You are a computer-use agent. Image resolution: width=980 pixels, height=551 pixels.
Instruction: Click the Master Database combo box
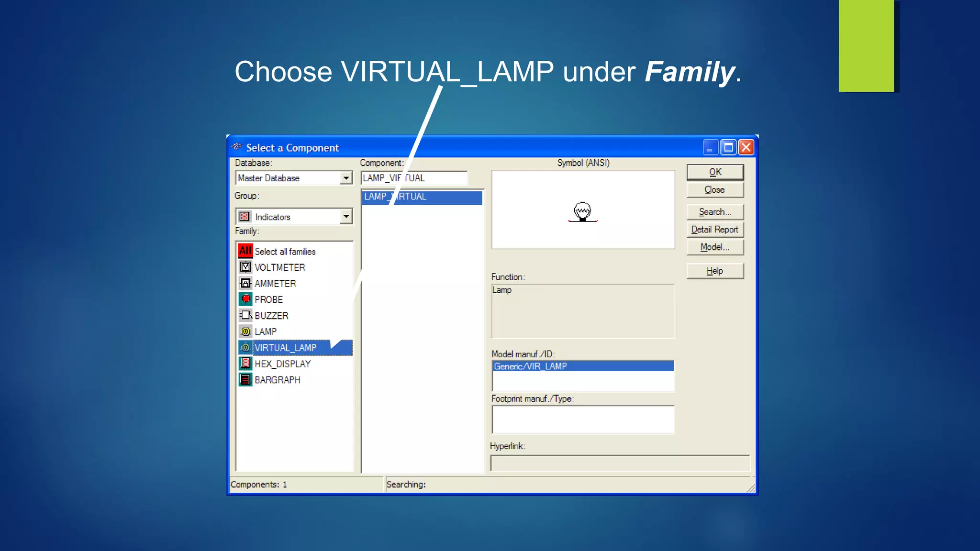coord(294,178)
